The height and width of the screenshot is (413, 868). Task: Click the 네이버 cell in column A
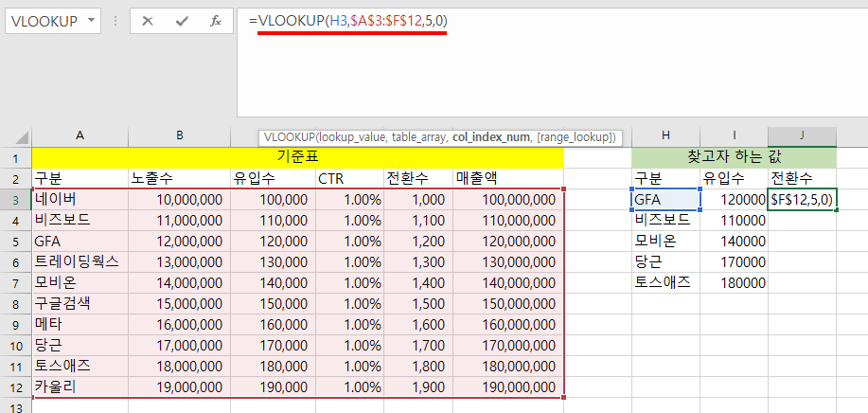[x=80, y=199]
